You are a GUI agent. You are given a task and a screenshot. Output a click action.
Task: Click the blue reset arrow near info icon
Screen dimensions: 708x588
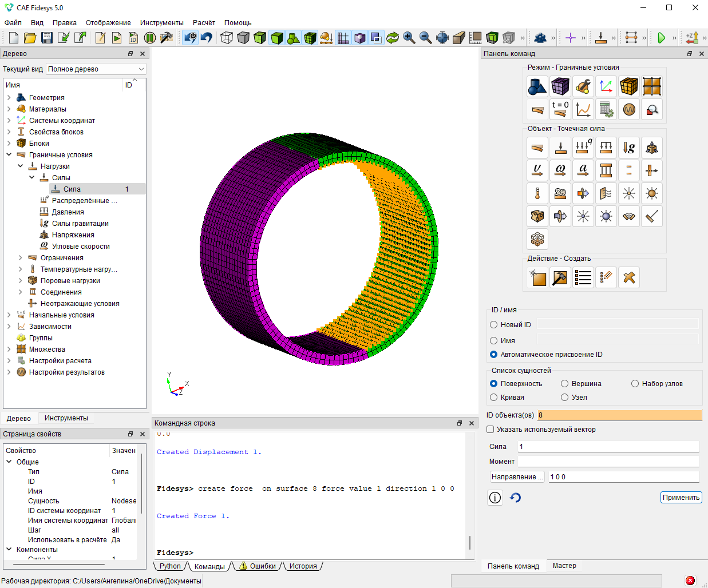[516, 498]
